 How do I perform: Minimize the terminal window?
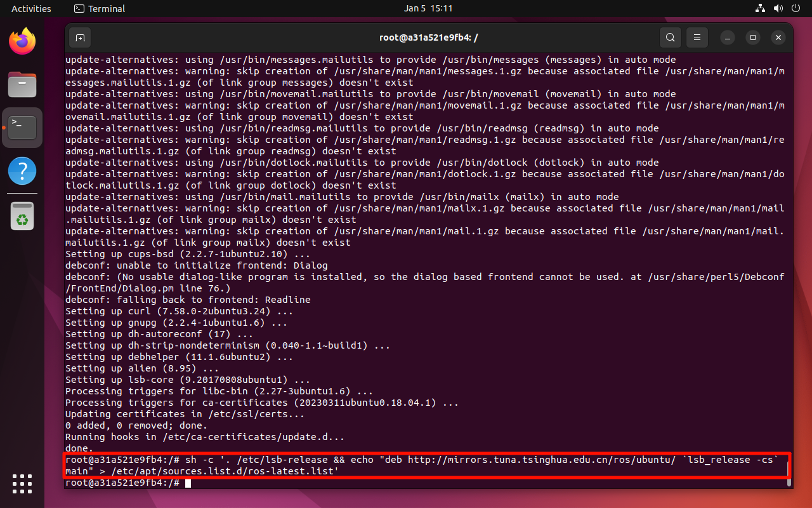pyautogui.click(x=728, y=37)
